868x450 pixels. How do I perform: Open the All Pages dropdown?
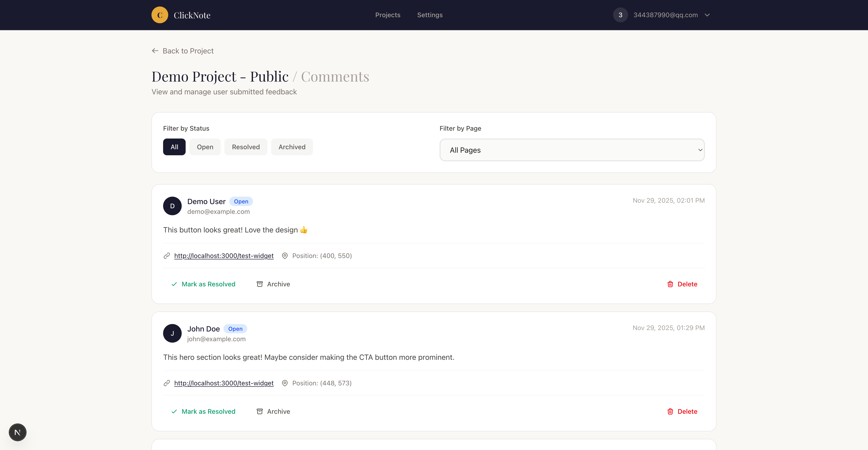click(572, 150)
